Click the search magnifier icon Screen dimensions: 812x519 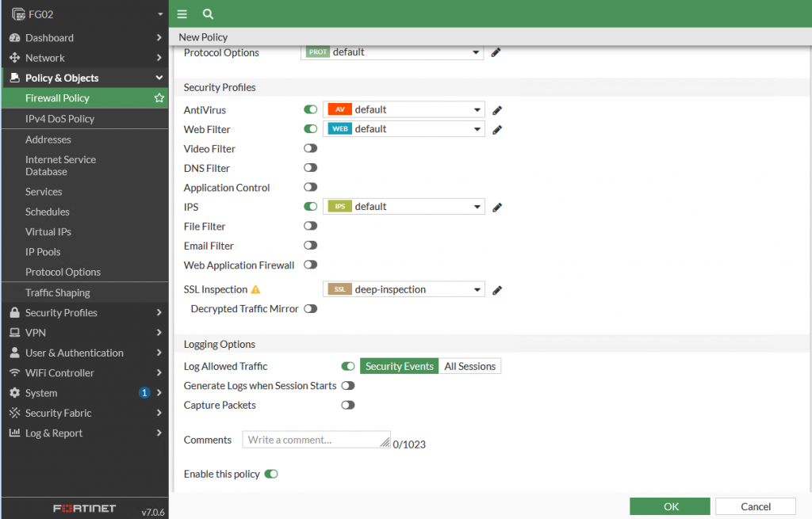208,14
